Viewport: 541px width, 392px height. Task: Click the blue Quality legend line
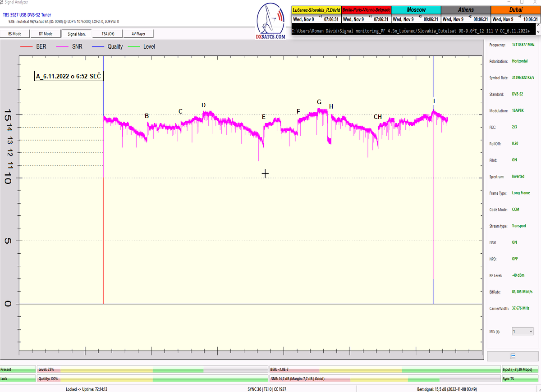[98, 46]
